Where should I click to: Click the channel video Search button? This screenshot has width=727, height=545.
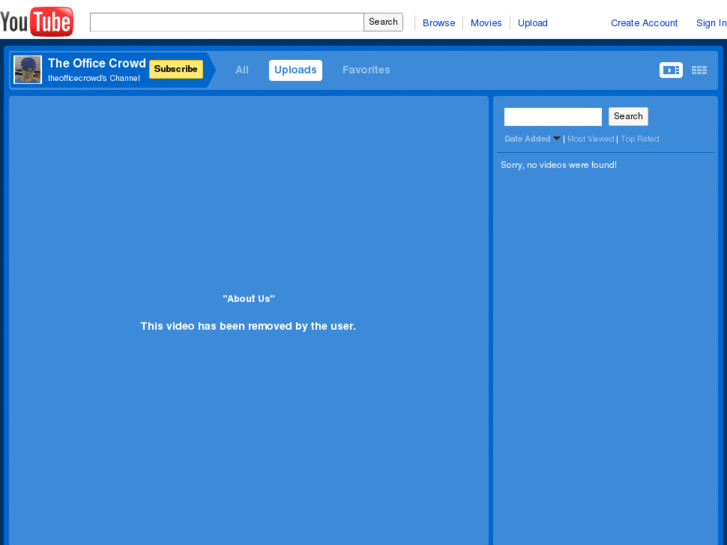pos(628,116)
